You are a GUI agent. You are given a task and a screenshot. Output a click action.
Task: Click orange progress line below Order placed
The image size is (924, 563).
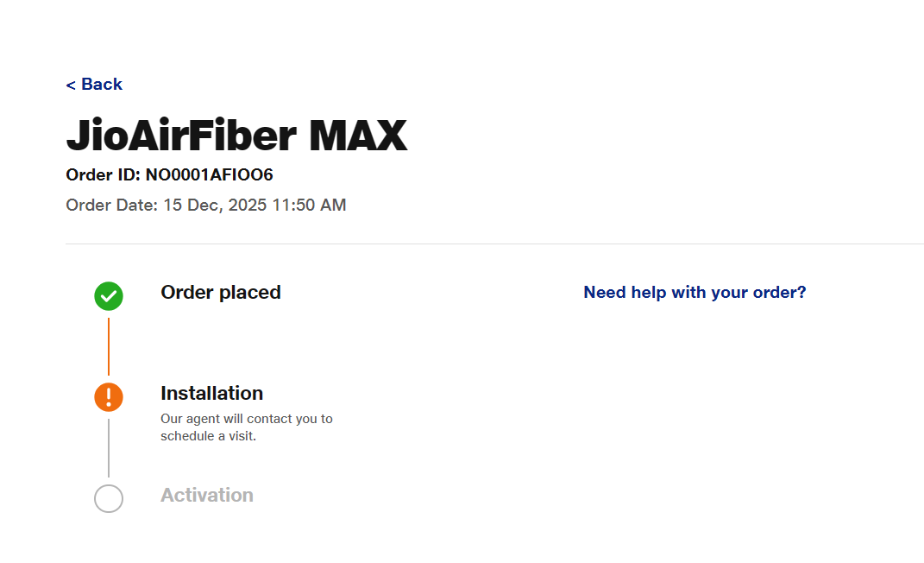coord(109,345)
